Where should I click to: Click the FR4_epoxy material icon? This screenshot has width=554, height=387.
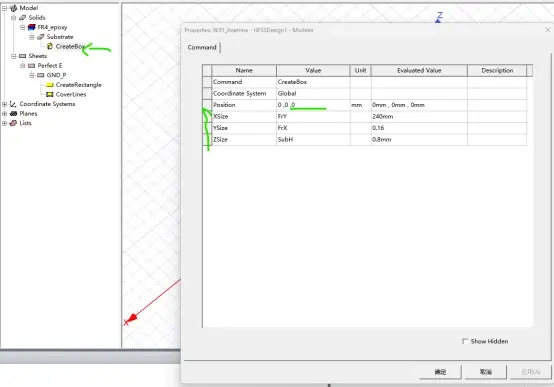pyautogui.click(x=32, y=27)
